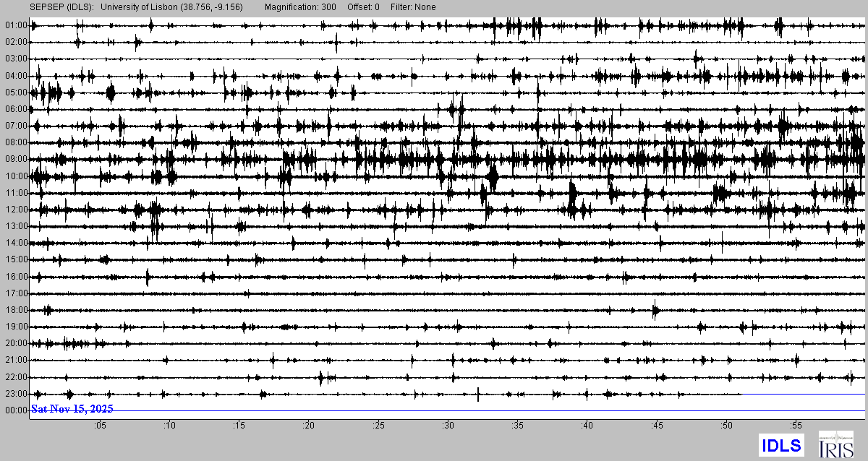868x461 pixels.
Task: Click the IRIS logo icon
Action: pyautogui.click(x=835, y=444)
